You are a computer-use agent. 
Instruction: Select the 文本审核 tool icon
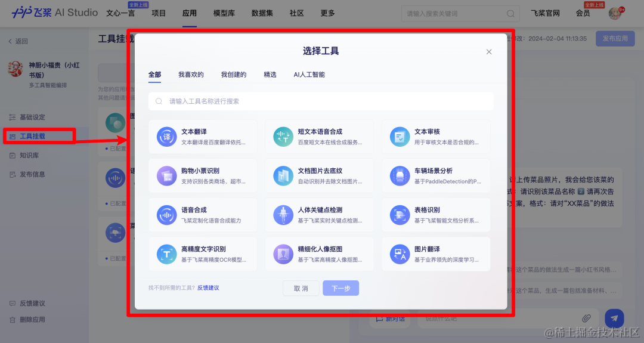400,137
